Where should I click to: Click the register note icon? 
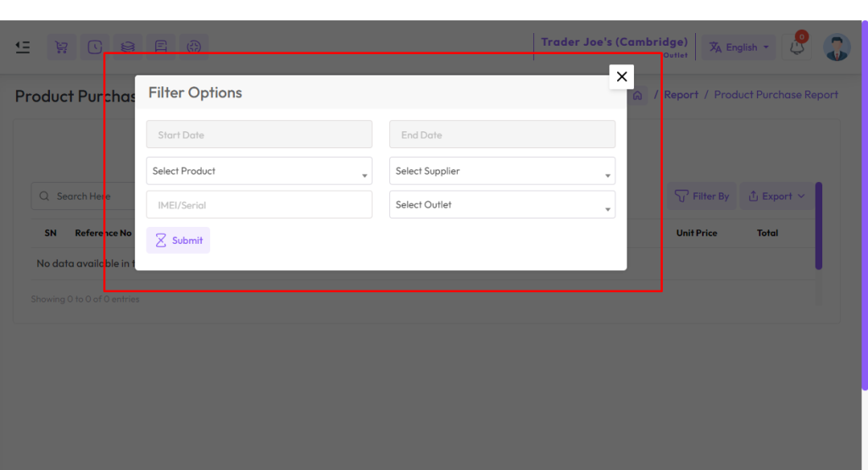tap(161, 47)
